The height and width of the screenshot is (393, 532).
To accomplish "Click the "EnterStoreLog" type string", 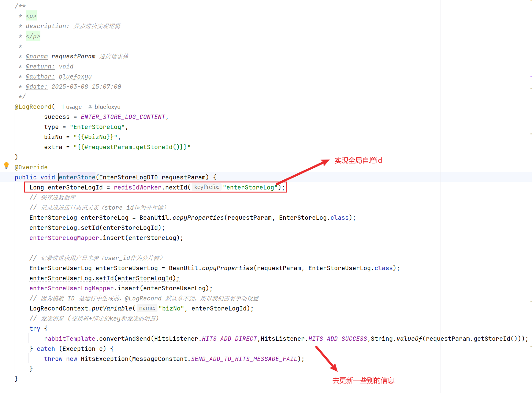I will tap(97, 127).
